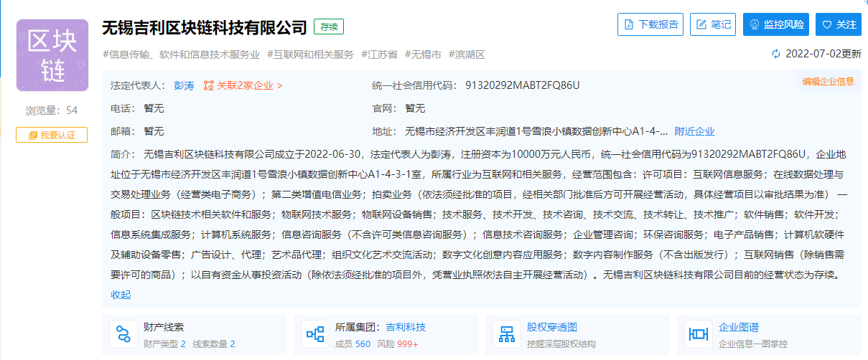Click the refresh icon beside 2022-07-02更新
Image resolution: width=868 pixels, height=360 pixels.
775,54
